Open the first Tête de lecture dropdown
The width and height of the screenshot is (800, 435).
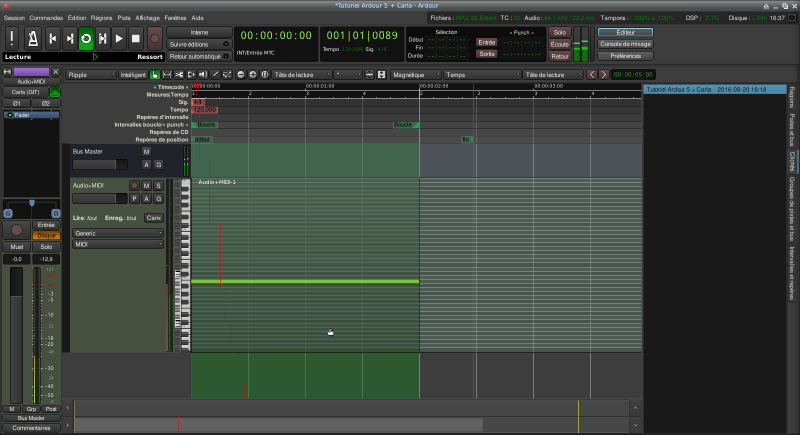click(302, 75)
